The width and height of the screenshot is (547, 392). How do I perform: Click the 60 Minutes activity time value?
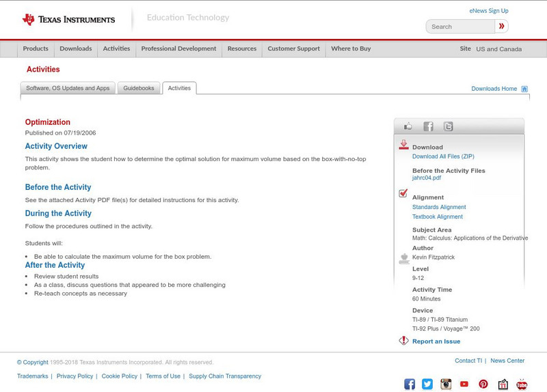coord(426,299)
